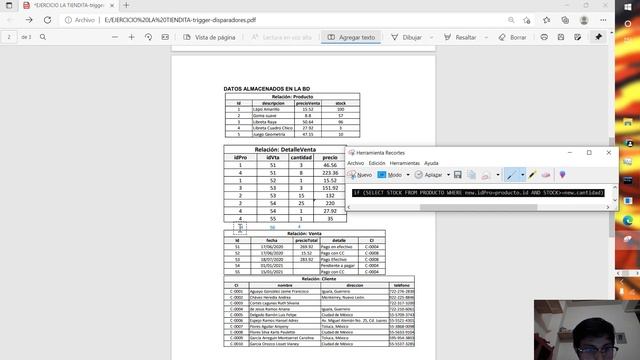This screenshot has width=640, height=360.
Task: Activate the Resaltar highlighter
Action: (x=460, y=37)
